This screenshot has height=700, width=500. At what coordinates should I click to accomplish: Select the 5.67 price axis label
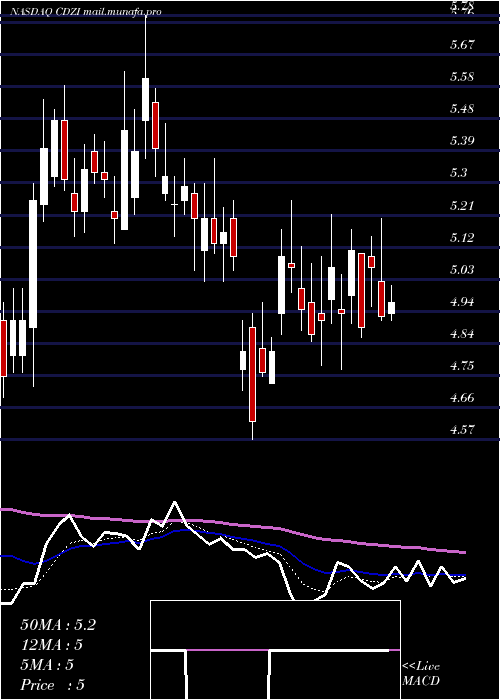[x=462, y=45]
